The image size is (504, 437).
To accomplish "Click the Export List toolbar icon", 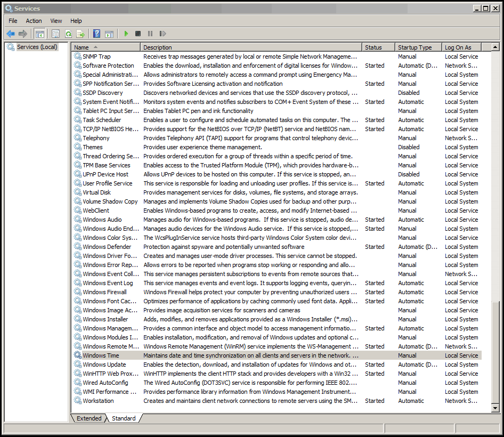I will [x=80, y=34].
